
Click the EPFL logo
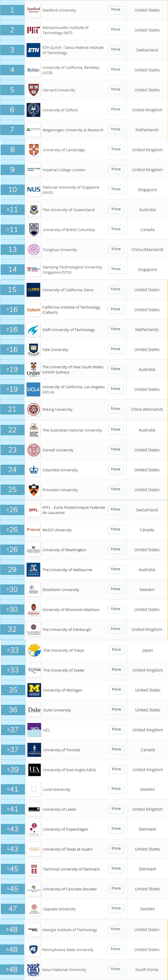click(x=34, y=510)
